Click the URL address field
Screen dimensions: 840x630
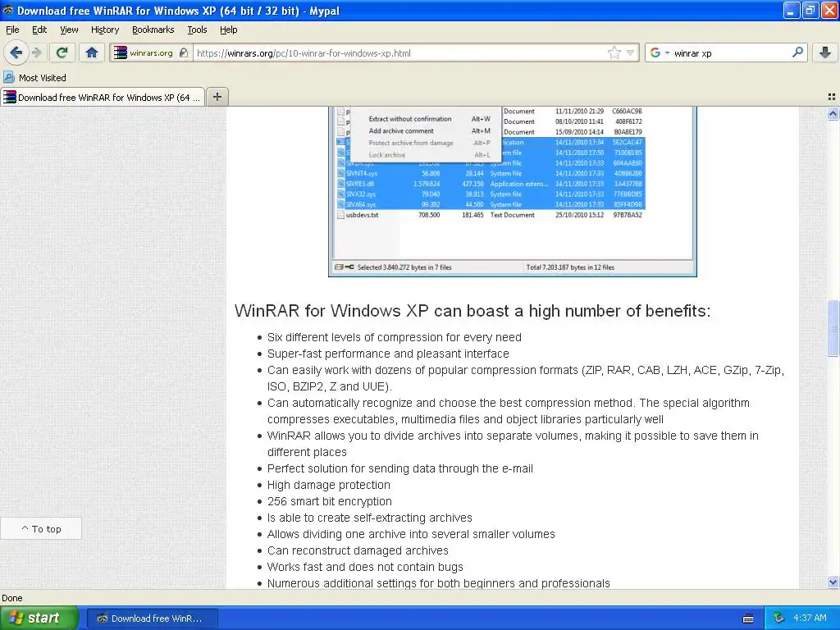coord(399,53)
